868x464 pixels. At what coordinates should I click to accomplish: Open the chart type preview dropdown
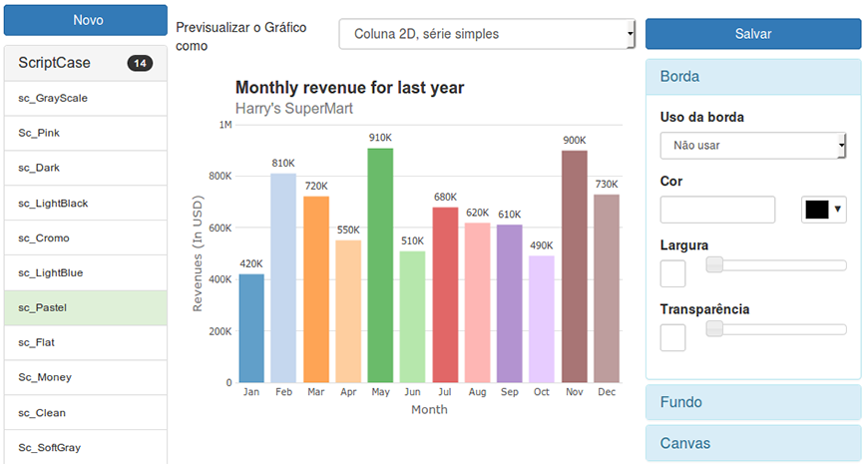pyautogui.click(x=487, y=34)
